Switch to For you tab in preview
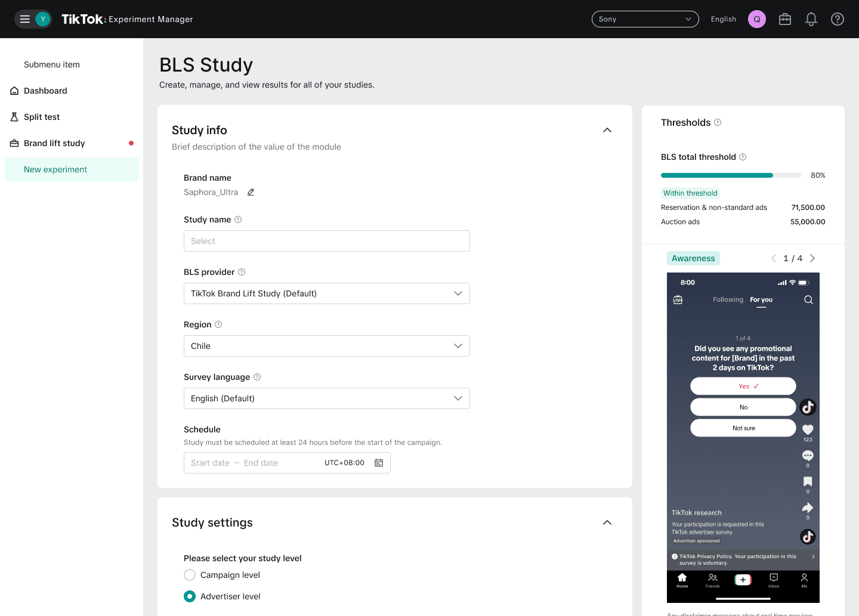This screenshot has height=616, width=859. pyautogui.click(x=761, y=299)
